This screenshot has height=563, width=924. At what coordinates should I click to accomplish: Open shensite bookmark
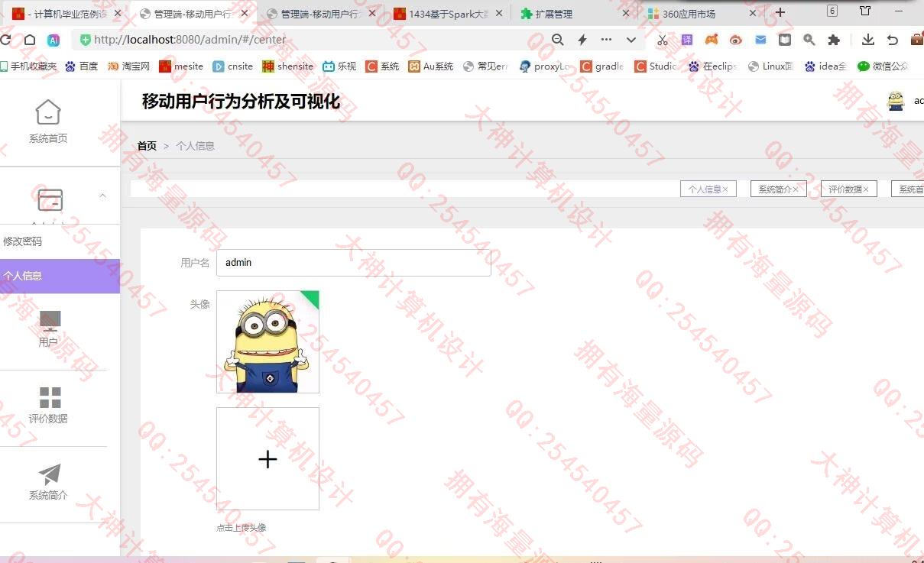coord(288,66)
